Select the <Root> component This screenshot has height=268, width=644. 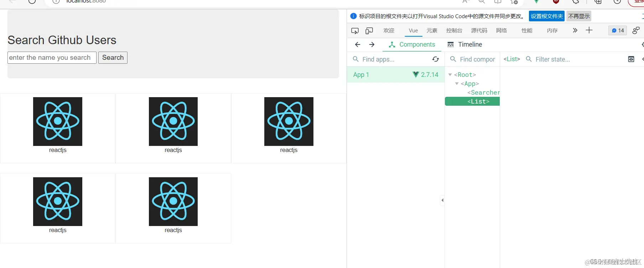[x=465, y=75]
